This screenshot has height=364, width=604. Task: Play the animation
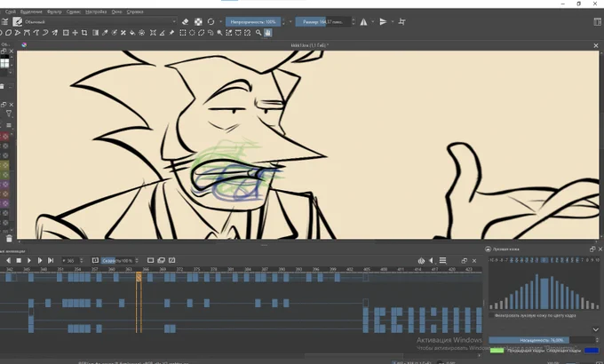(x=29, y=261)
